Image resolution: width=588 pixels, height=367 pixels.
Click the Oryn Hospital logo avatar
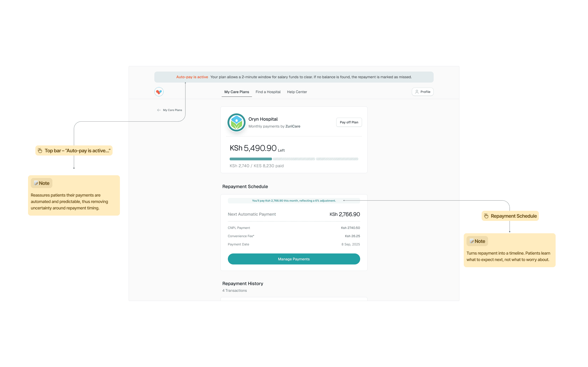(236, 122)
